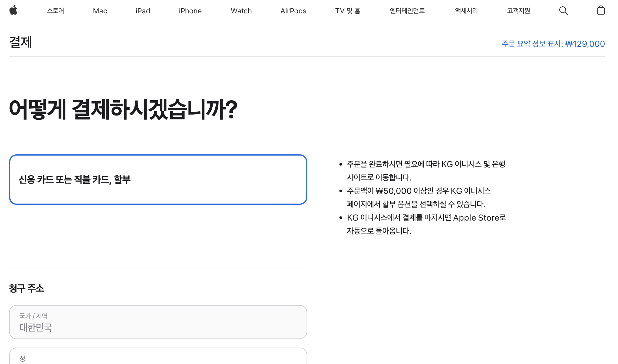Open the search icon
The height and width of the screenshot is (364, 618).
[563, 10]
